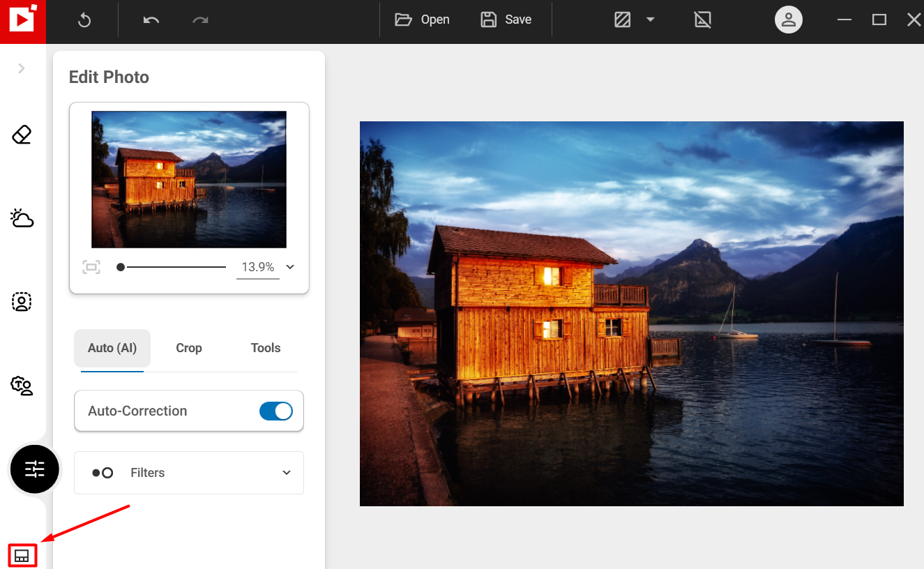Expand the Filters section
Image resolution: width=924 pixels, height=569 pixels.
click(189, 473)
